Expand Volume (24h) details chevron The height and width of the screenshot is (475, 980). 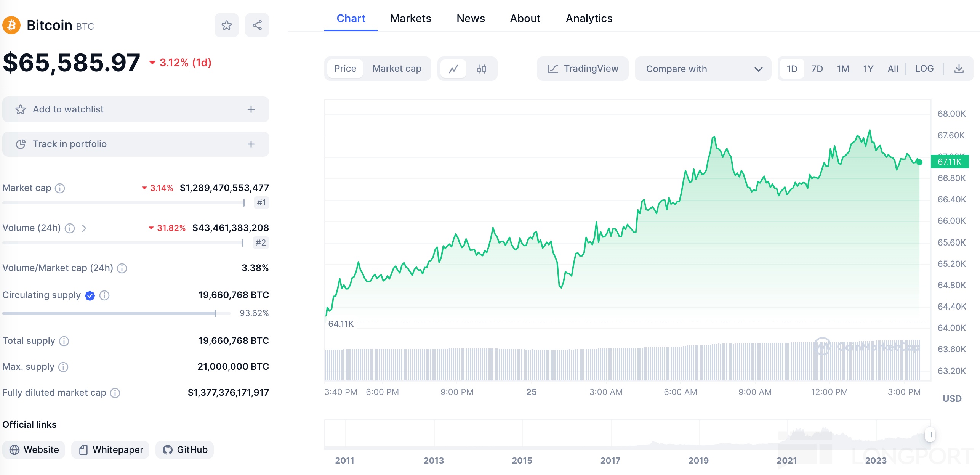[84, 228]
